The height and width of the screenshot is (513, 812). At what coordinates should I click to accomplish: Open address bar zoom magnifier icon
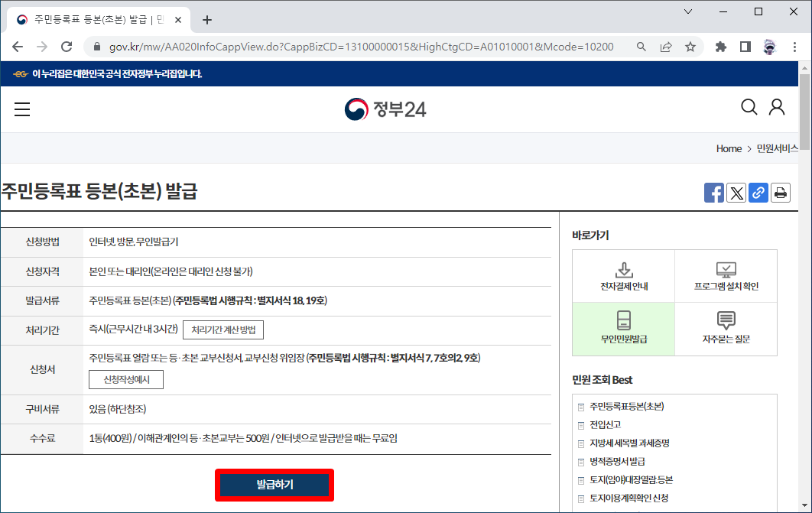point(641,47)
